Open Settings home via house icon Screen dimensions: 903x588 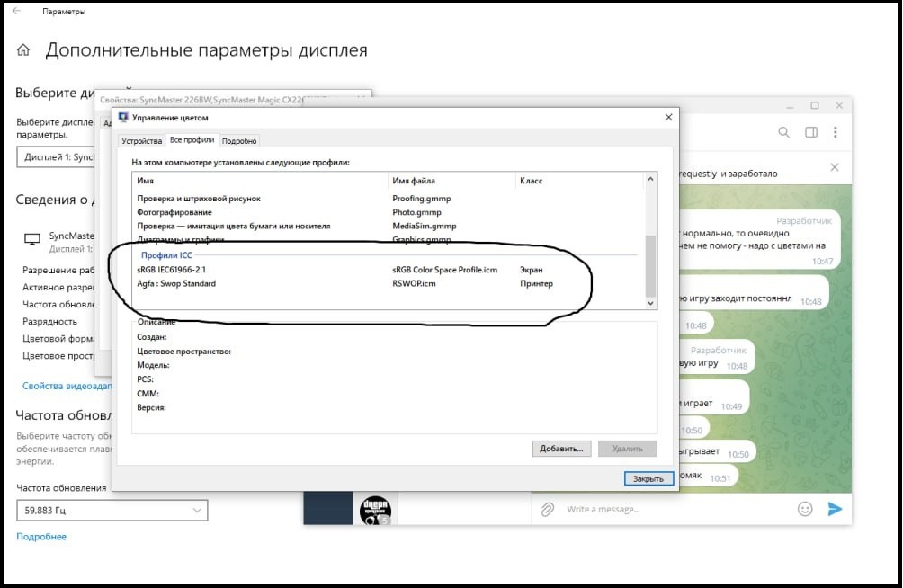(23, 50)
